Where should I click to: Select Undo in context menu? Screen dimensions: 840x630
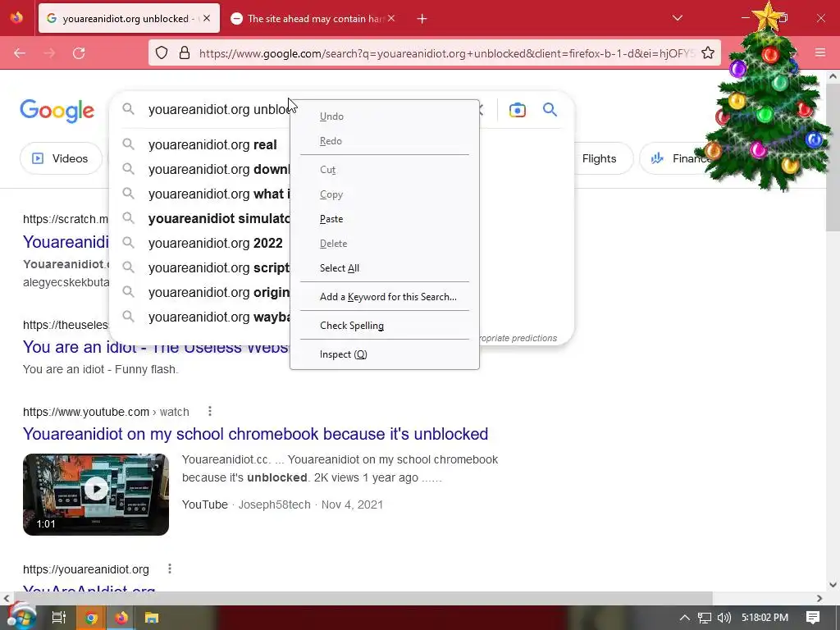click(385, 116)
